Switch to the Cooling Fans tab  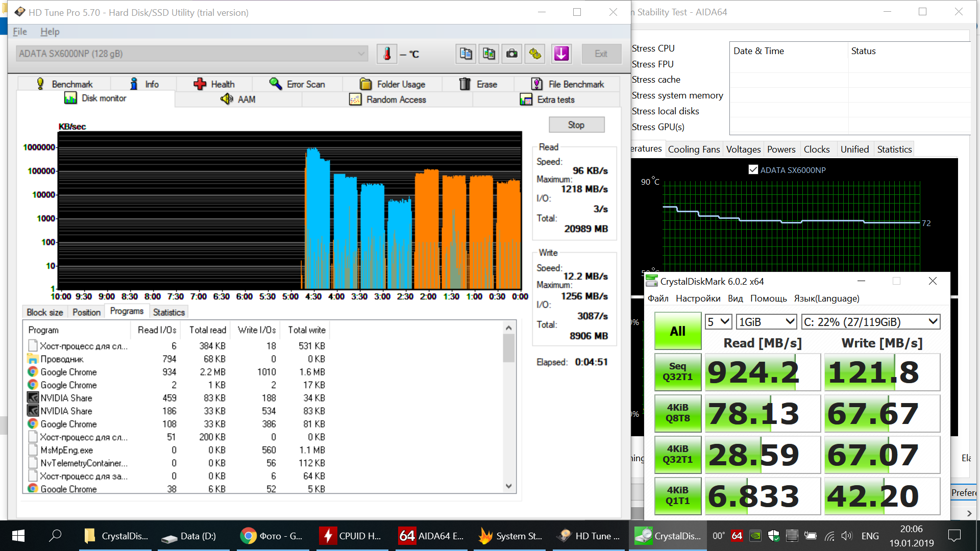coord(694,149)
